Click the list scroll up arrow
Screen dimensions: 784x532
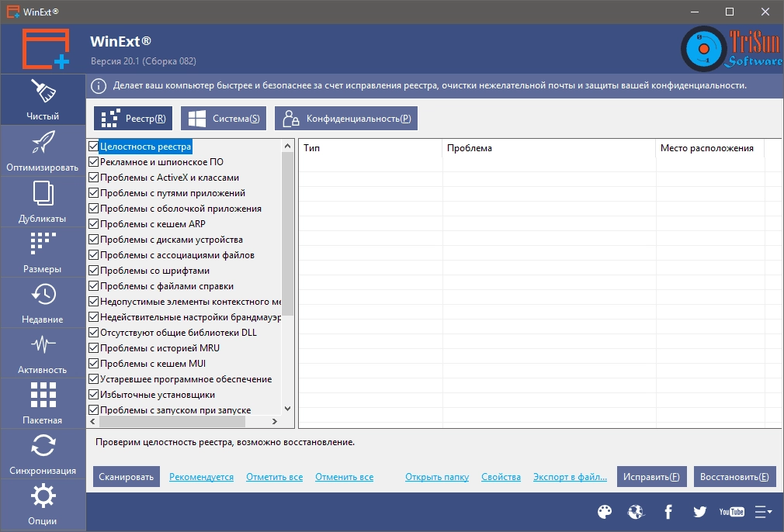[x=287, y=146]
